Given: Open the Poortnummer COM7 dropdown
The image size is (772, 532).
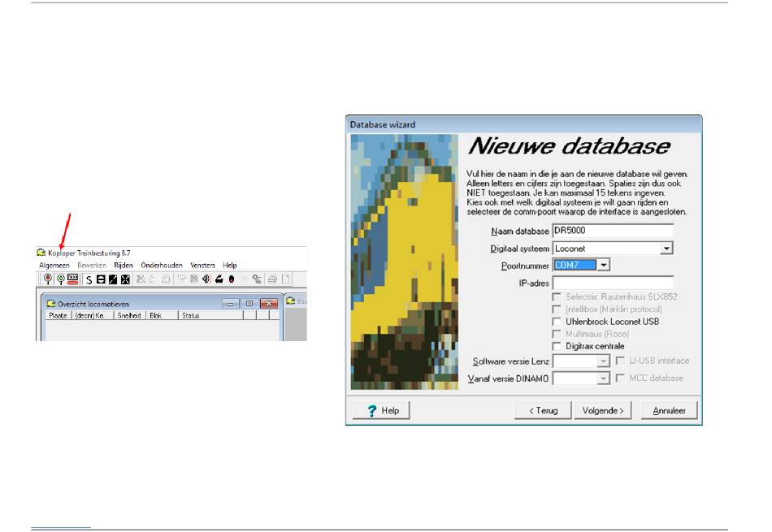Looking at the screenshot, I should (604, 266).
